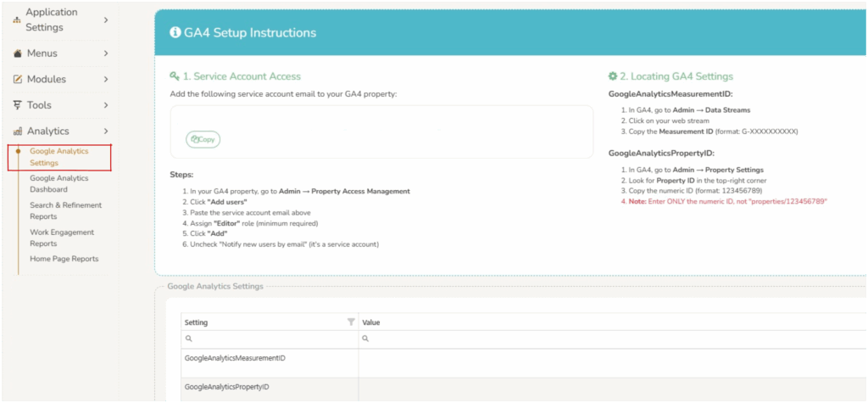Go to Search & Refinement Reports
868x403 pixels.
(65, 210)
